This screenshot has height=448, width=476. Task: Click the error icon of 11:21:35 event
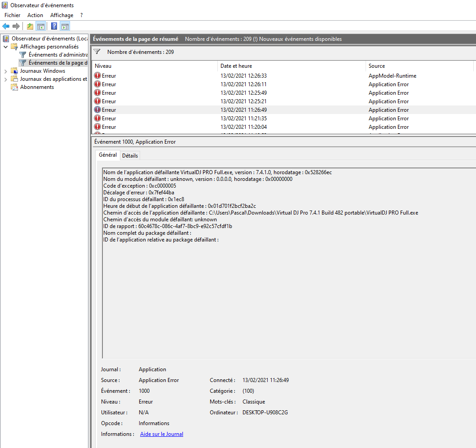tap(97, 118)
